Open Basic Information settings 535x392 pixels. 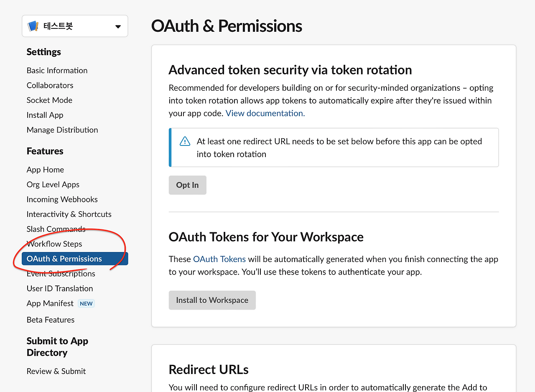(57, 71)
